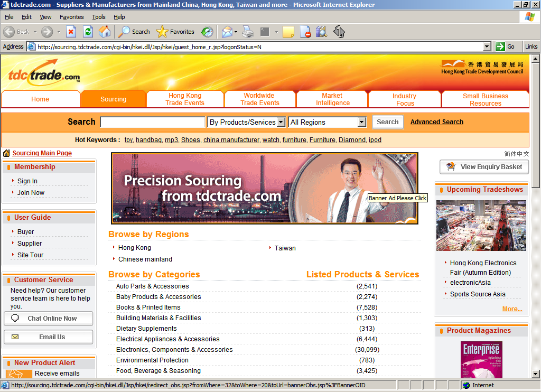Open the File menu
541x392 pixels.
pyautogui.click(x=9, y=17)
